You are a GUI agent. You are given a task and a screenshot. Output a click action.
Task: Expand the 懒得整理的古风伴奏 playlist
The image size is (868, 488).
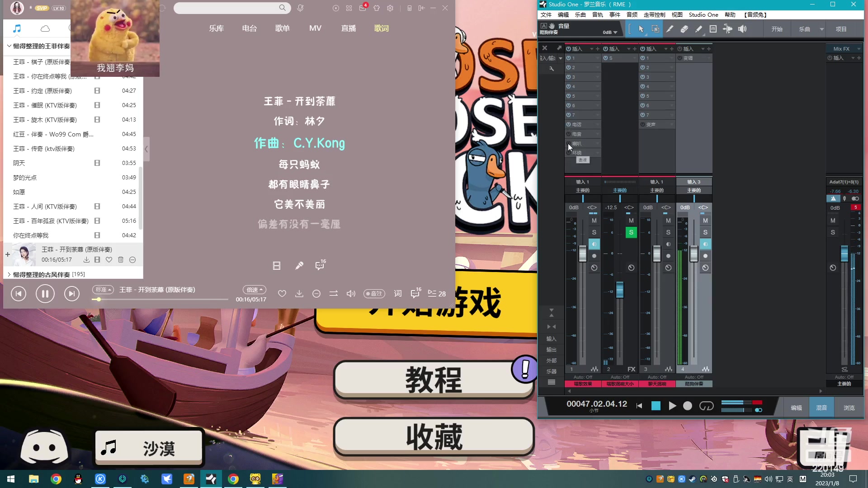click(x=9, y=274)
